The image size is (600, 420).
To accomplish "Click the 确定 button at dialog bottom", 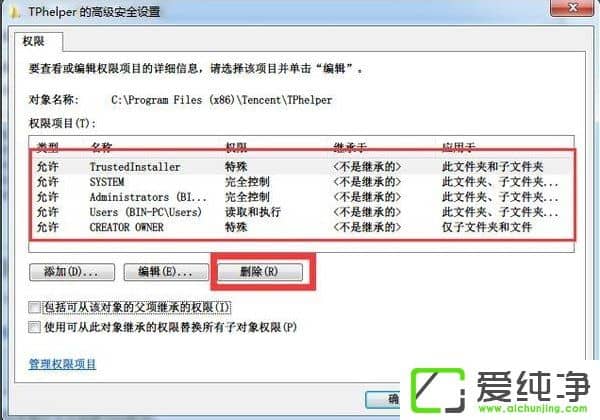I will [383, 399].
